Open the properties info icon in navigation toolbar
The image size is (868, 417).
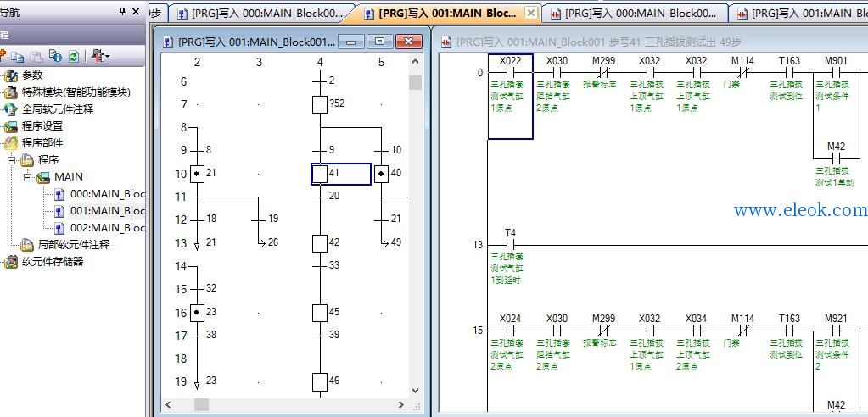coord(55,56)
